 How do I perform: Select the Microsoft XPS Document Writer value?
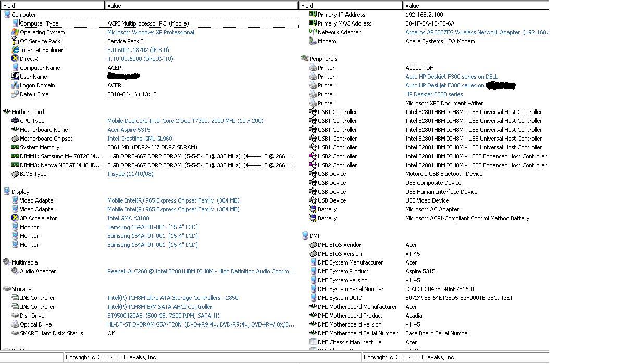(x=444, y=103)
